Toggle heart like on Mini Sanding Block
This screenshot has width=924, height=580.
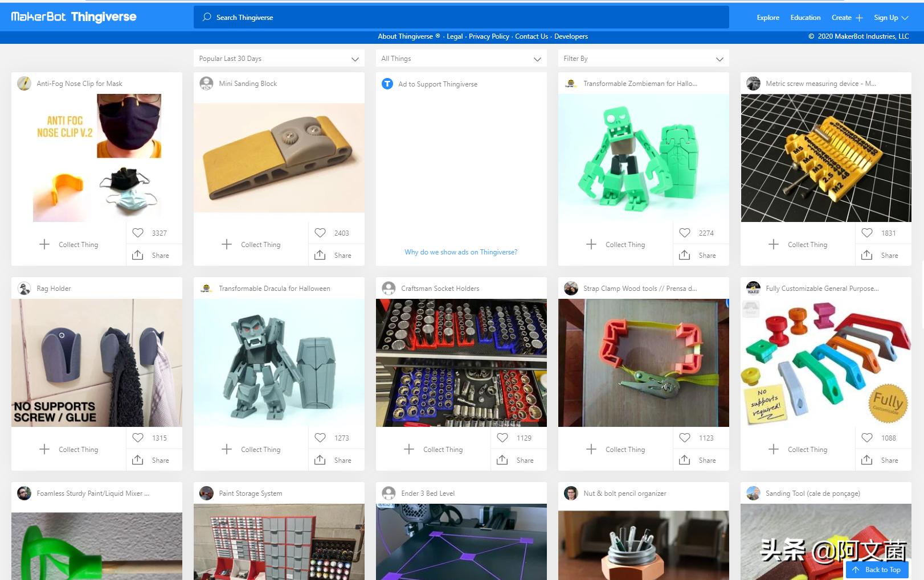[x=320, y=233]
